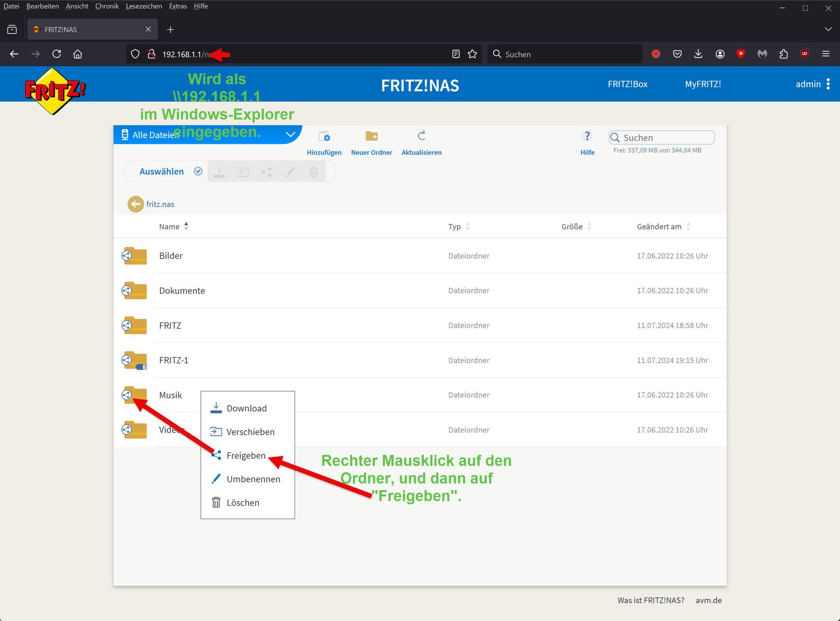Choose Umbenennen in the context menu
The height and width of the screenshot is (621, 840).
coord(247,479)
